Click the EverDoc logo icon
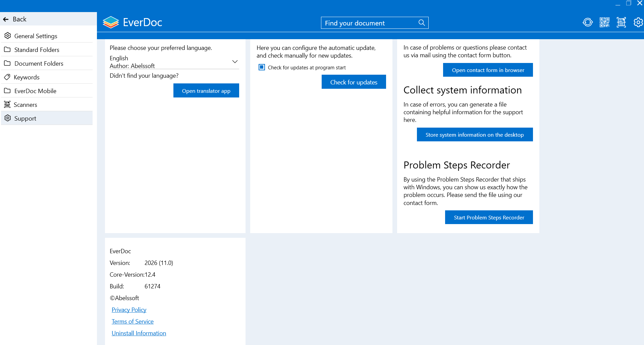The image size is (644, 345). (111, 22)
